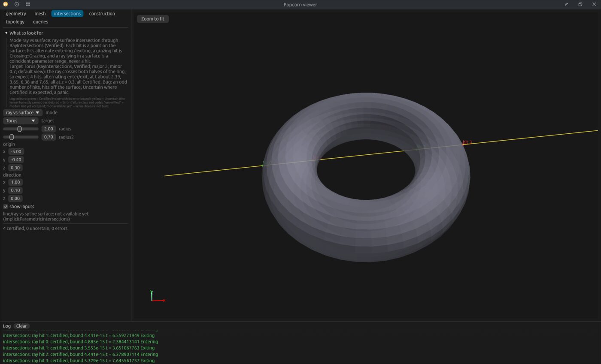Open the topology tab
Screen dimensions: 601x364
(15, 22)
